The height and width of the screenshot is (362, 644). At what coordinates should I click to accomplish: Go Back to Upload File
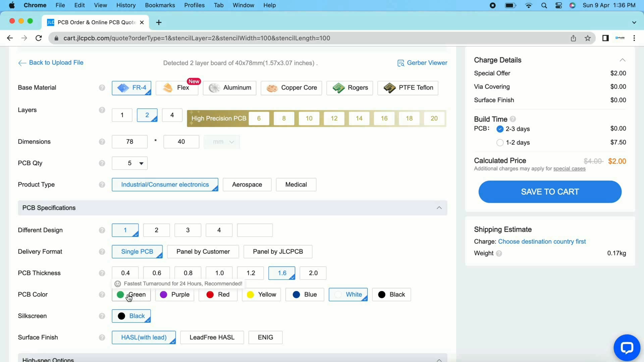(51, 63)
